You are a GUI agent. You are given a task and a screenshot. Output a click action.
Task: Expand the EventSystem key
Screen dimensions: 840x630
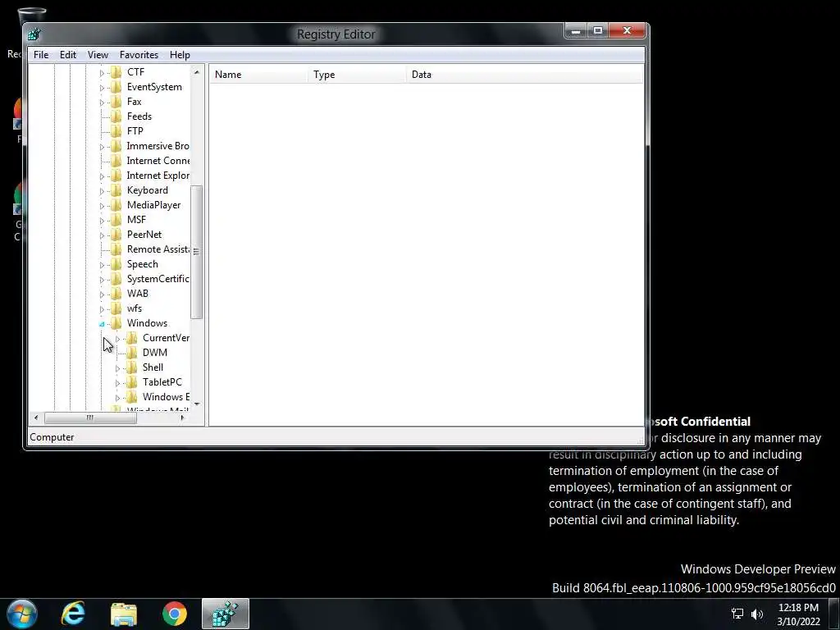tap(102, 87)
